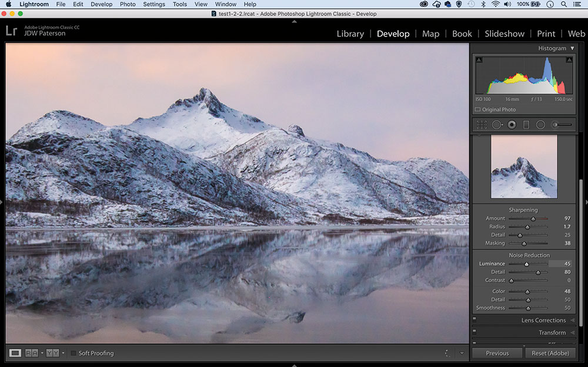
Task: Switch to the Map module
Action: 430,34
